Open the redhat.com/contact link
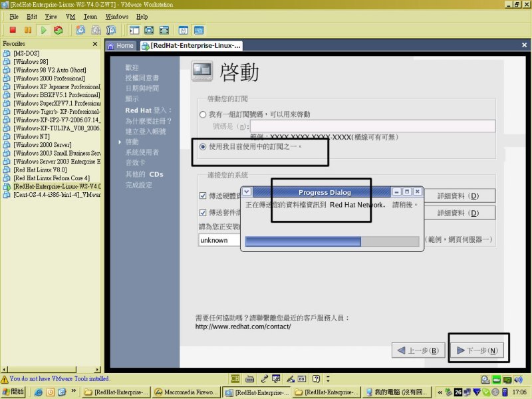532x399 pixels. coord(243,327)
